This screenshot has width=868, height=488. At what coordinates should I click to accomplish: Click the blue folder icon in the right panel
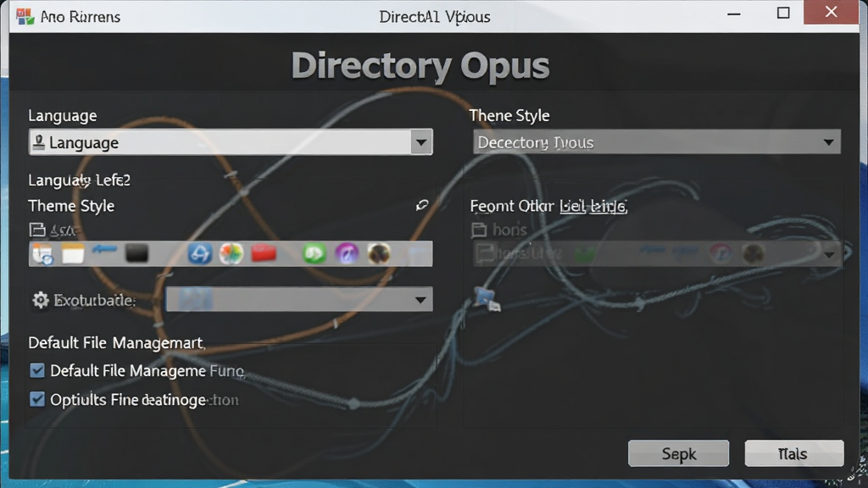click(486, 299)
